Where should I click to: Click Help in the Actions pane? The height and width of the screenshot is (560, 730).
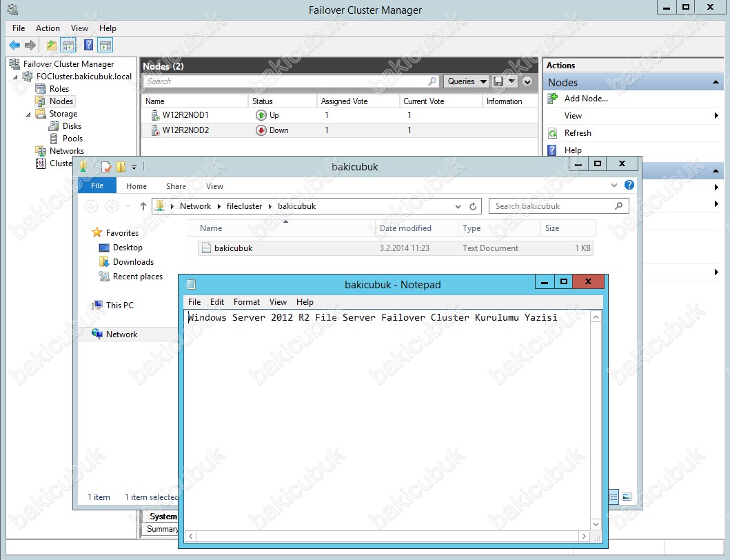click(573, 150)
